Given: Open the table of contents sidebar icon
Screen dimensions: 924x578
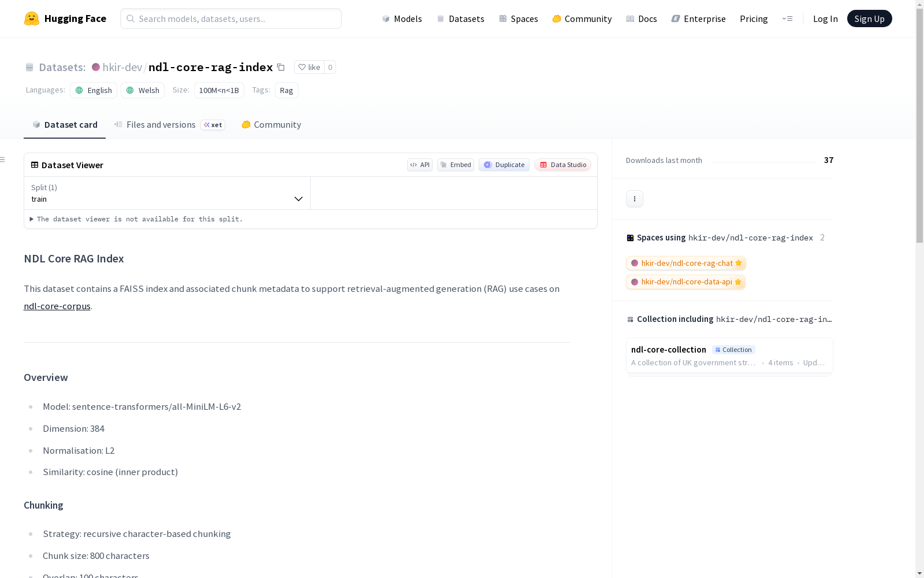Looking at the screenshot, I should click(x=3, y=160).
